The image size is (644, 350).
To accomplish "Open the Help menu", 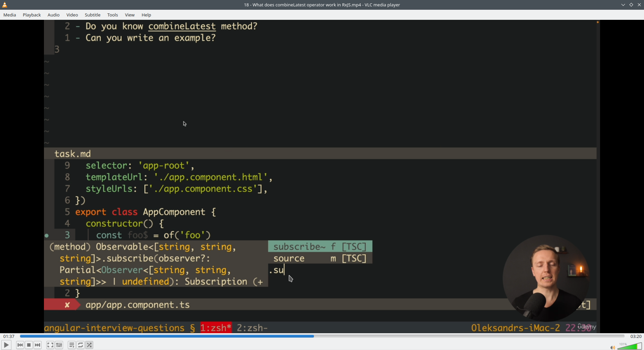I will tap(146, 15).
